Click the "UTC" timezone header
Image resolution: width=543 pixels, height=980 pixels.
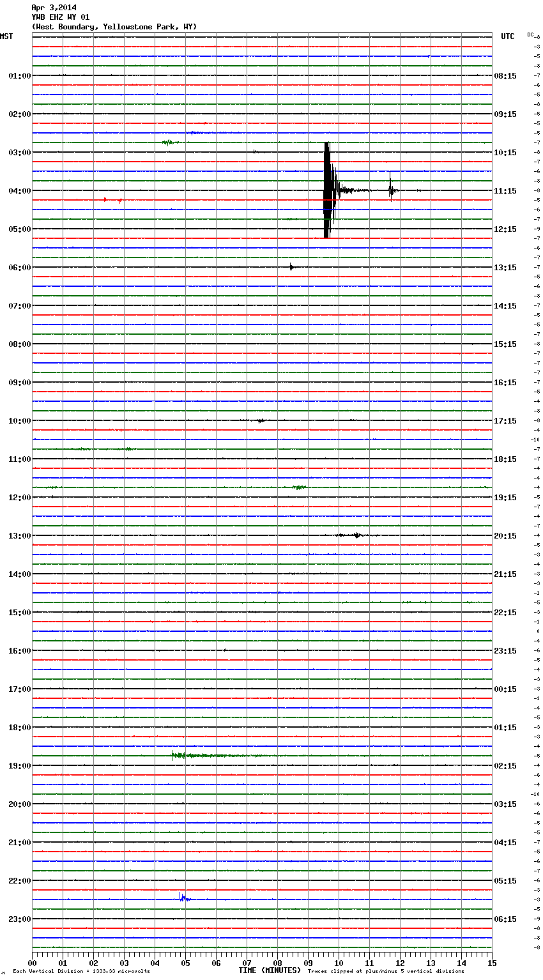507,36
